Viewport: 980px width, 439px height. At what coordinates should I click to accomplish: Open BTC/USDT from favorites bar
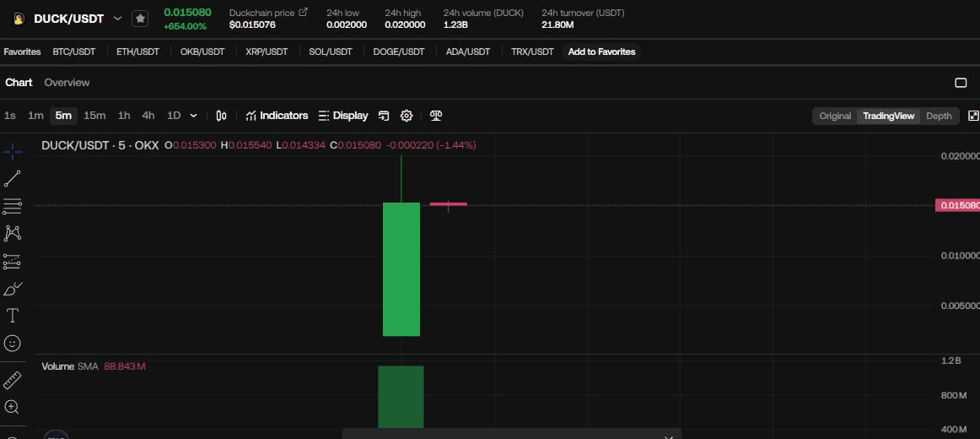tap(73, 51)
